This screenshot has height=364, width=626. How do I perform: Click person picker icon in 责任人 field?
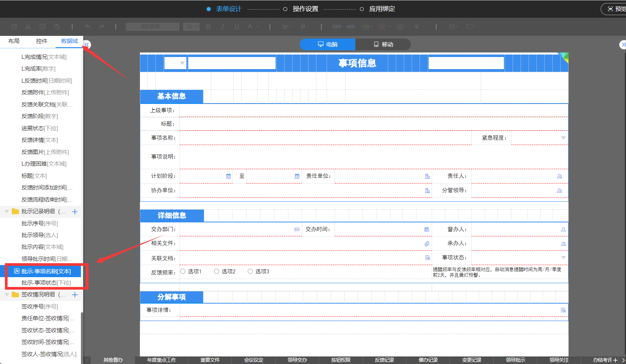pos(559,176)
